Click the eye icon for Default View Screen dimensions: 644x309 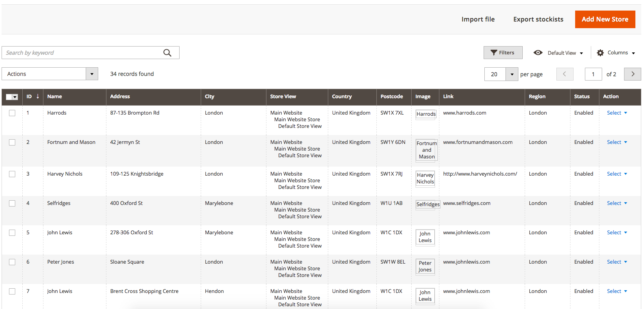538,53
